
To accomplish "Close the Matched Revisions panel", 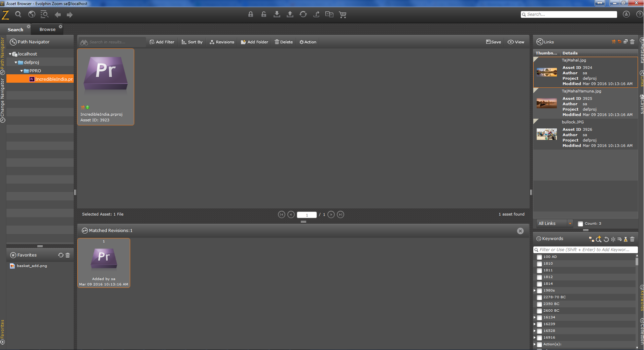I will pyautogui.click(x=520, y=231).
